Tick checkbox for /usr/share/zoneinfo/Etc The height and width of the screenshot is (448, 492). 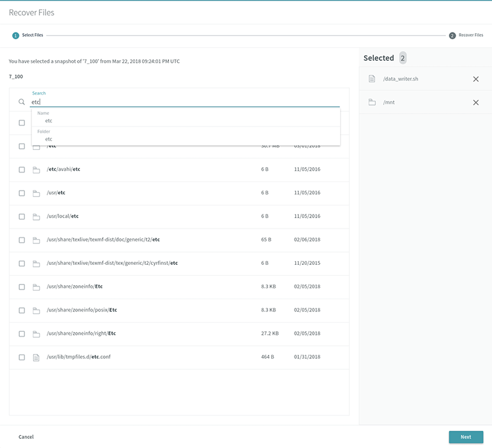[22, 287]
